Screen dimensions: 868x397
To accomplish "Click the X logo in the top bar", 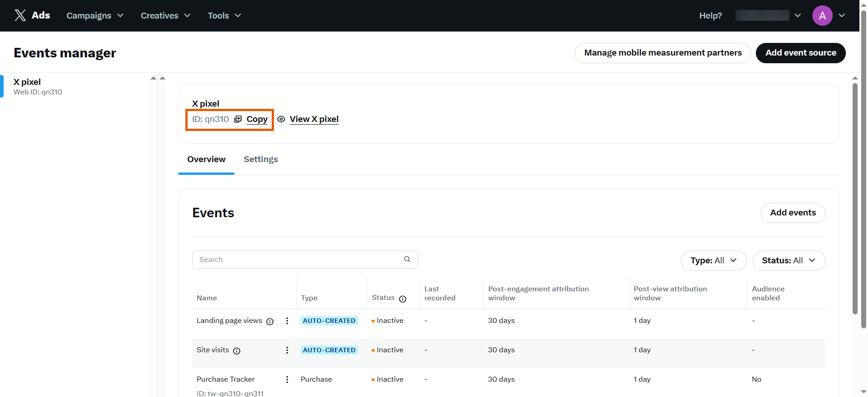I will pyautogui.click(x=20, y=15).
